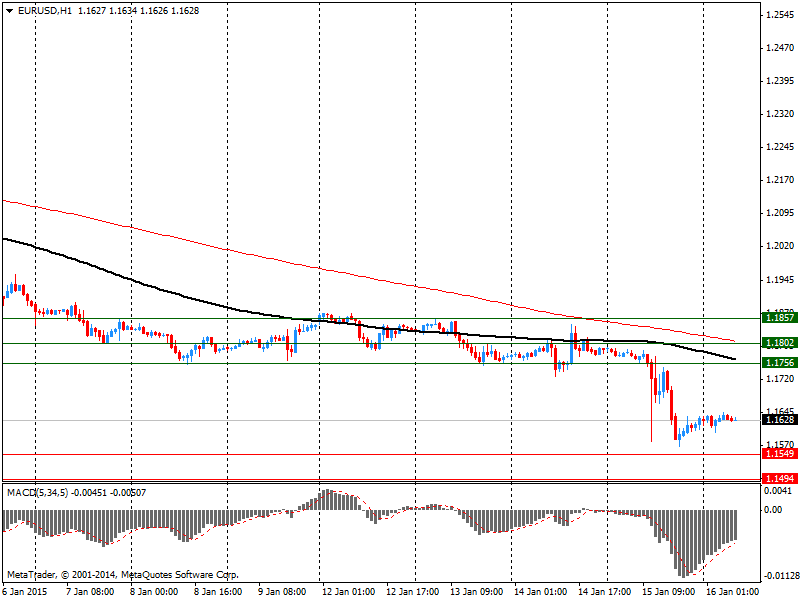Viewport: 800px width, 600px height.
Task: Click the 1.2020 price scale value
Action: 780,246
